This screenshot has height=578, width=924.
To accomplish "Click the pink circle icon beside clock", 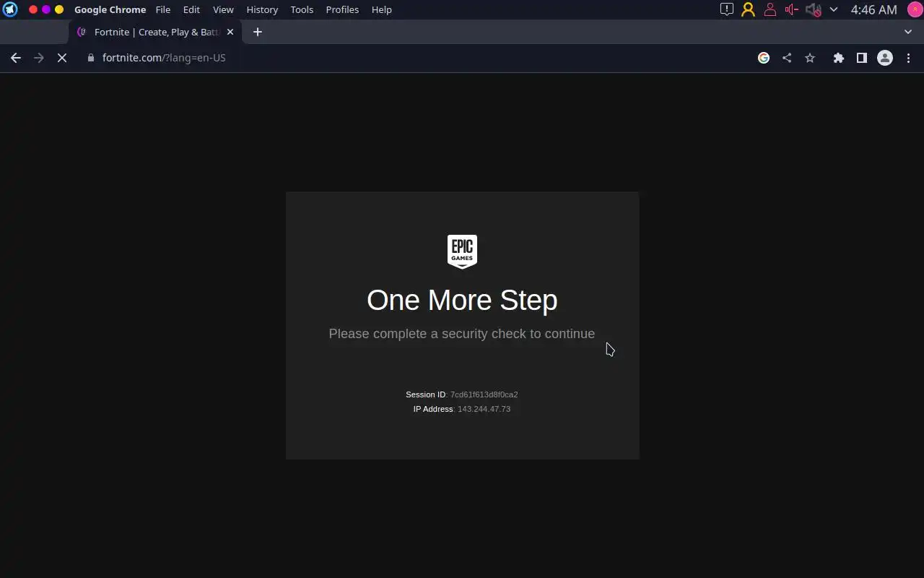I will 915,9.
